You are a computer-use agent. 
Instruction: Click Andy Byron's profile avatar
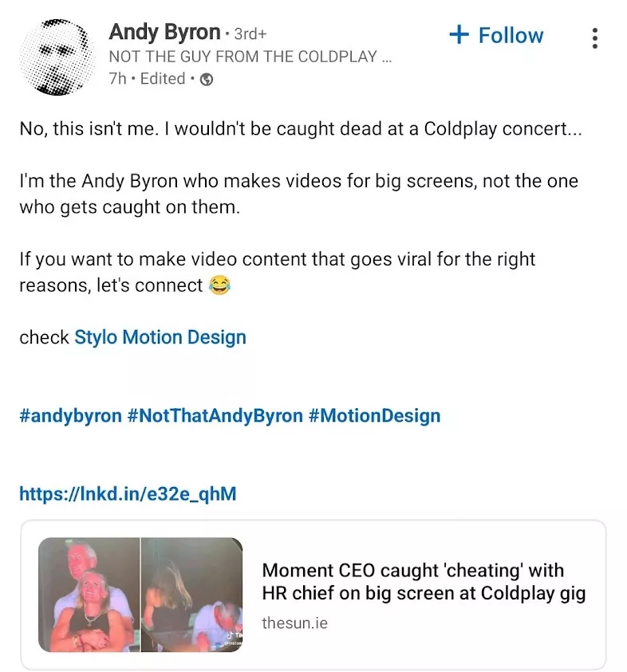(55, 57)
